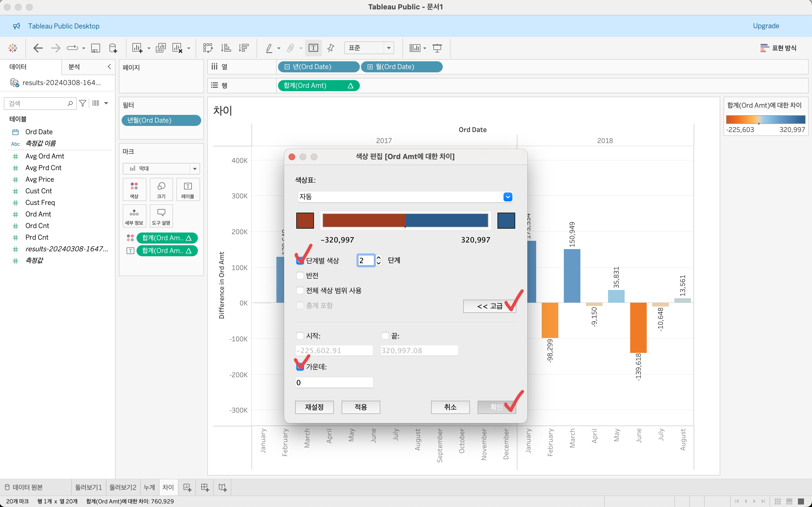Open the 색상표 자동 palette dropdown
Screen dimensions: 812x507
[508, 197]
